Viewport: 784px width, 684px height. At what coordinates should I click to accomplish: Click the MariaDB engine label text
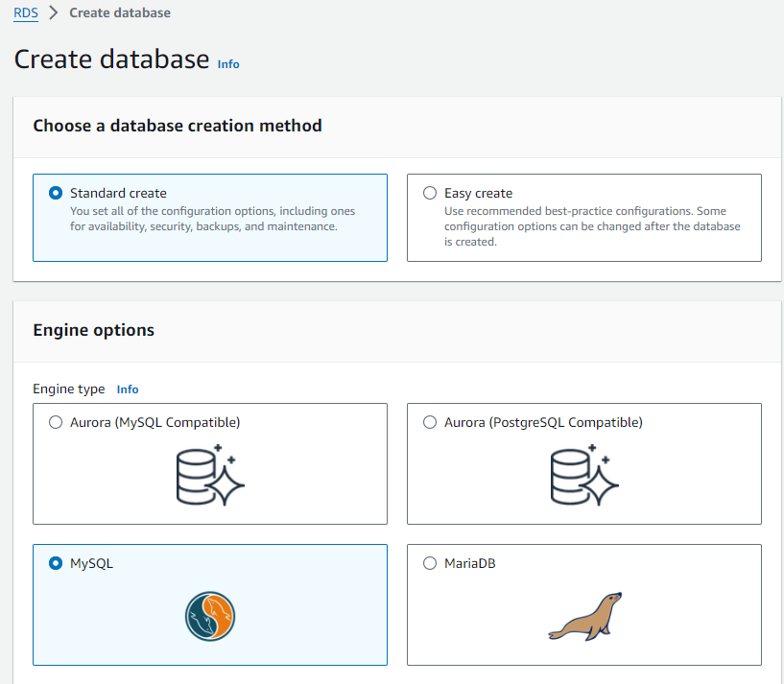coord(470,563)
